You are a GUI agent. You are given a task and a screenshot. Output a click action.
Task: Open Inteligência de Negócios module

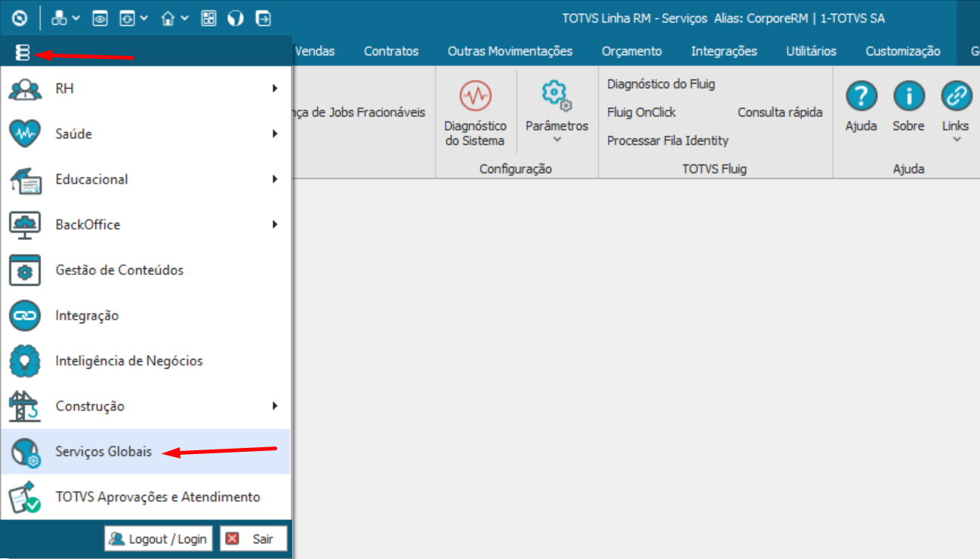146,361
